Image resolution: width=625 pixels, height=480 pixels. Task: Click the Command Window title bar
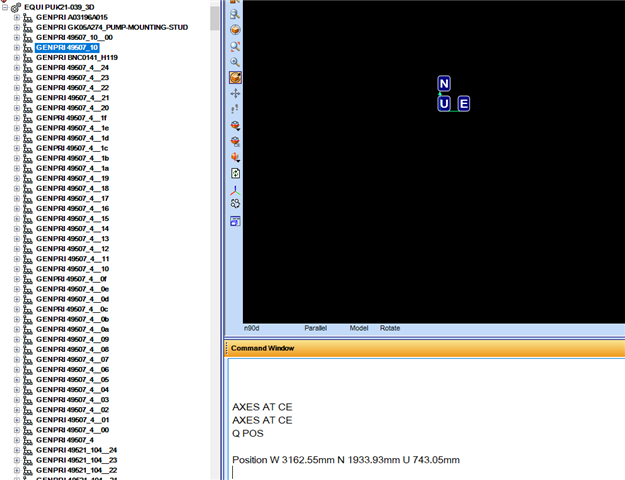[425, 348]
